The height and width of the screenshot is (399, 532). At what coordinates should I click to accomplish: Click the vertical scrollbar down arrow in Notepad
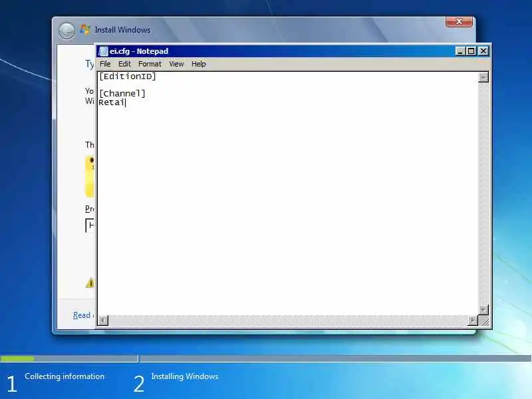[483, 310]
